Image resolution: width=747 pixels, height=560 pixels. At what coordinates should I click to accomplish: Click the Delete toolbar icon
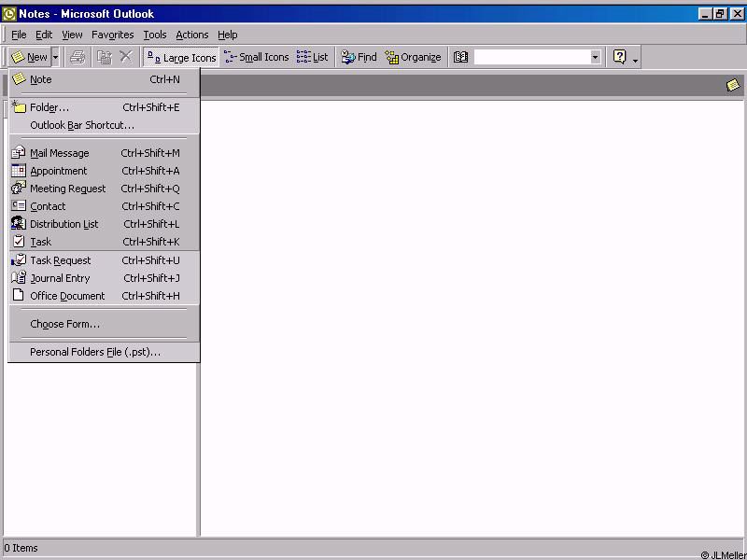(126, 57)
